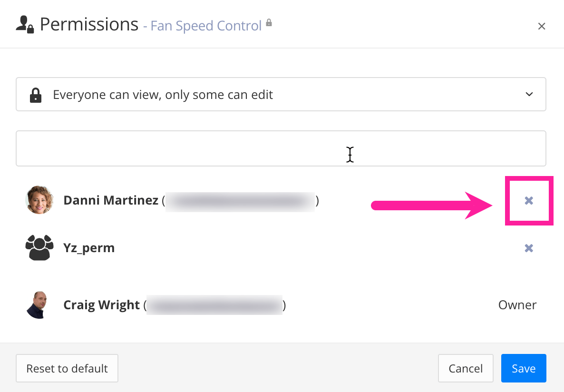564x392 pixels.
Task: Click into the empty member search field
Action: tap(281, 148)
